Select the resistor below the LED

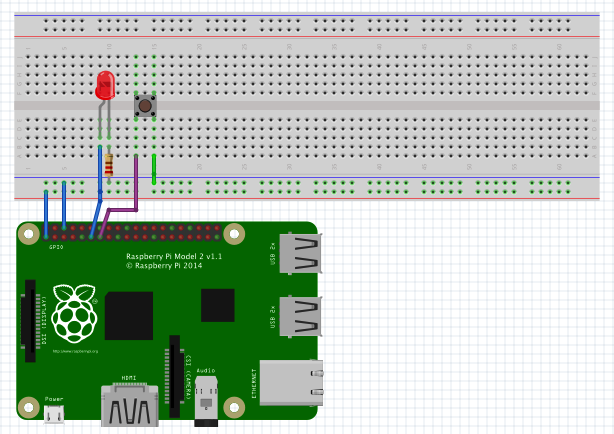click(109, 166)
